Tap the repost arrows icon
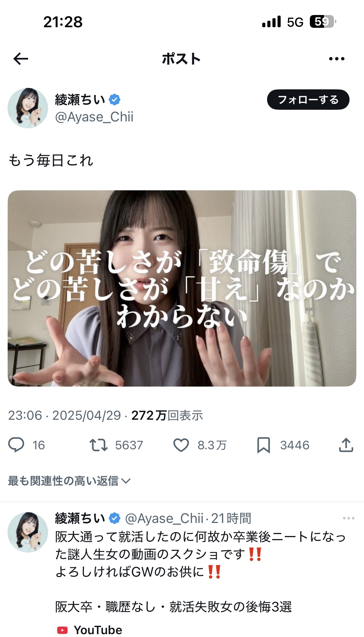This screenshot has height=637, width=364. [x=98, y=445]
